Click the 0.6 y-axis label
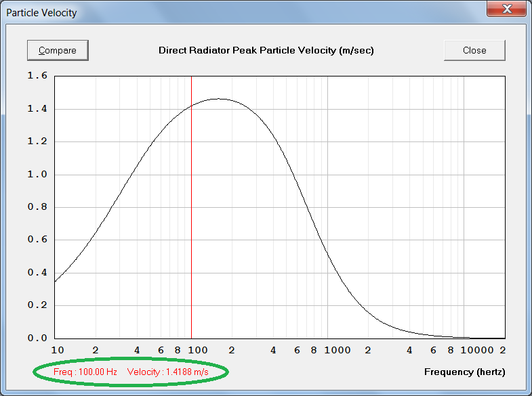532x396 pixels. pyautogui.click(x=37, y=240)
